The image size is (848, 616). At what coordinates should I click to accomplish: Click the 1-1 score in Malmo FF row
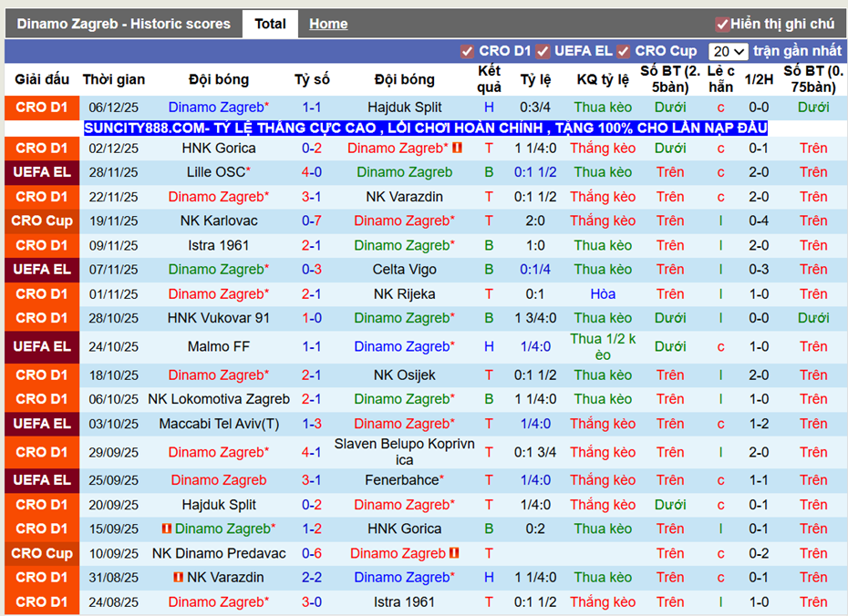click(x=312, y=347)
